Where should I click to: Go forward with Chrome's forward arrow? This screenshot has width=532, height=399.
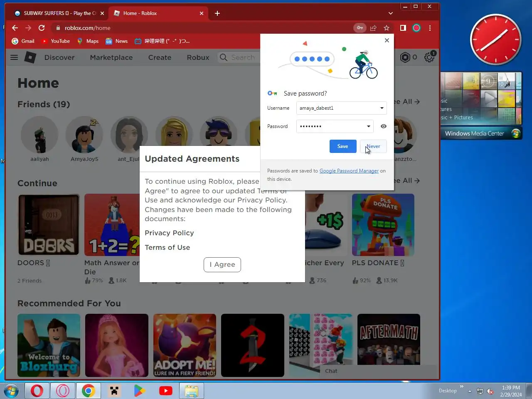28,28
